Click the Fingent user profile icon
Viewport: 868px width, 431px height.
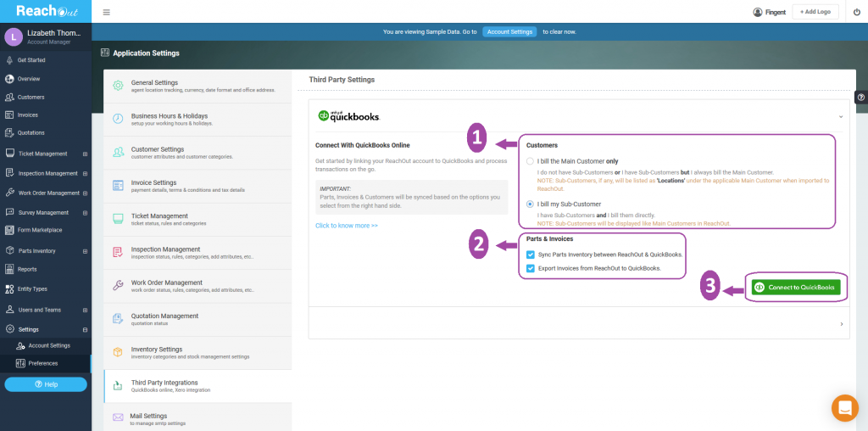pos(757,12)
